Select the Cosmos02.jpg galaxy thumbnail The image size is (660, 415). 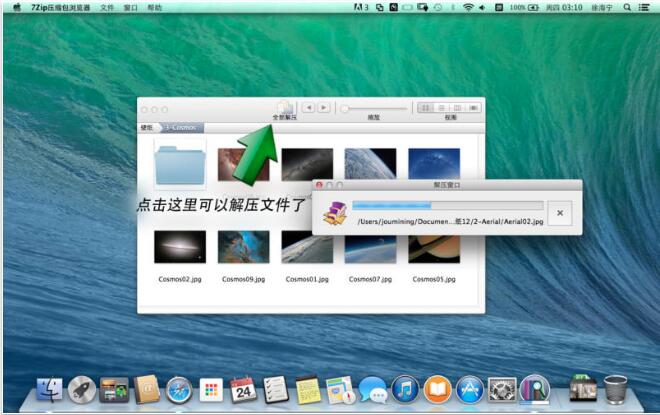(x=180, y=247)
